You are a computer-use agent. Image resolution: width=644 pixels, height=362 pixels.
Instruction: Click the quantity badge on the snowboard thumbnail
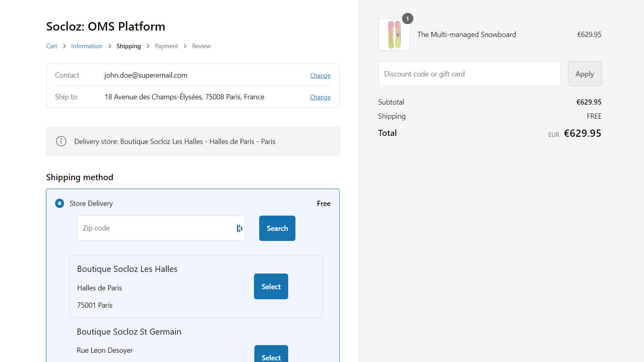[x=407, y=19]
